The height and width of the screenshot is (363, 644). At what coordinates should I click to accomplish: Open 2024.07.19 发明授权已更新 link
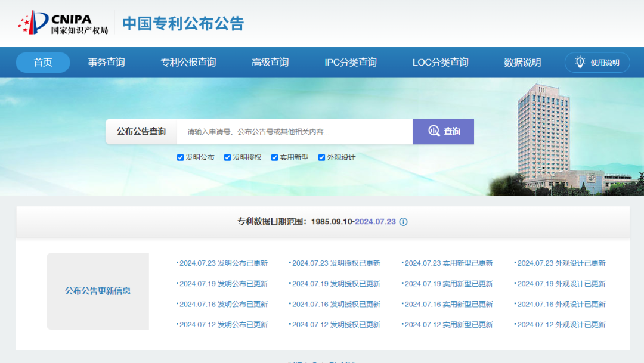pyautogui.click(x=336, y=284)
